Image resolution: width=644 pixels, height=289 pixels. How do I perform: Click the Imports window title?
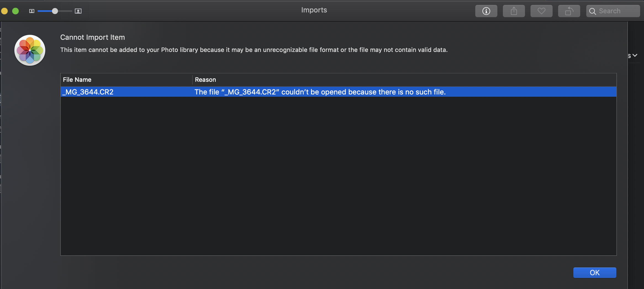coord(314,10)
